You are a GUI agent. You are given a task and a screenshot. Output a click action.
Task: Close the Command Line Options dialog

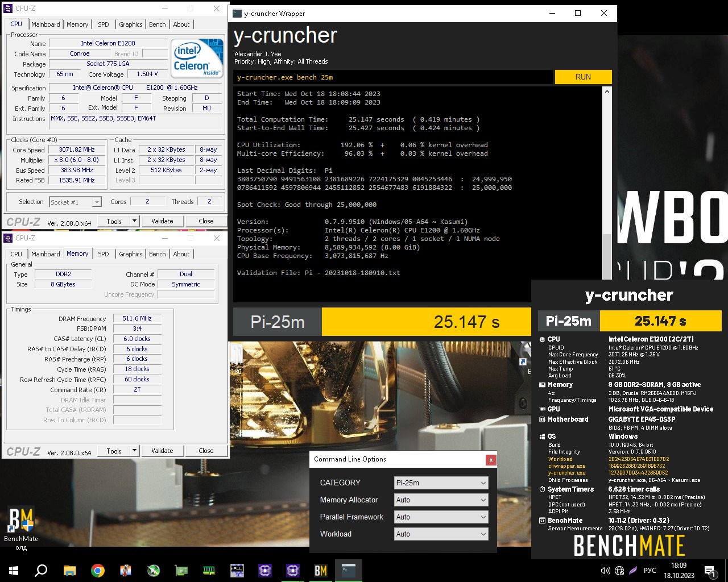(x=491, y=460)
